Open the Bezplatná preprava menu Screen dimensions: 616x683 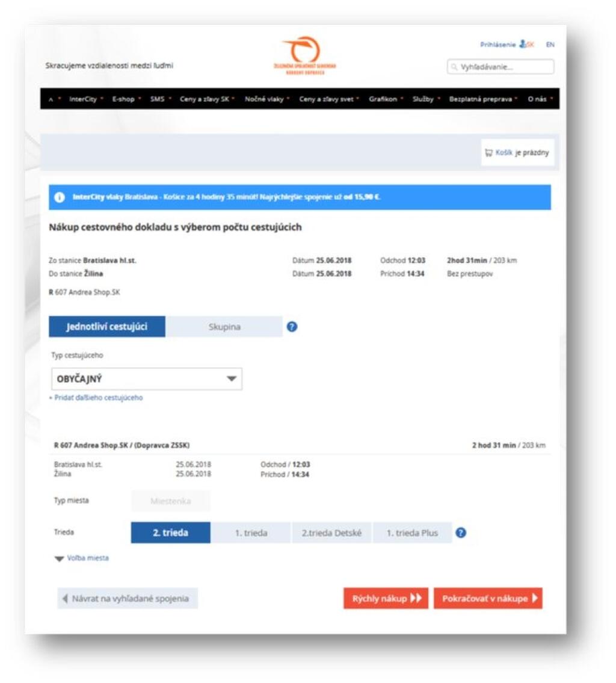pyautogui.click(x=483, y=99)
